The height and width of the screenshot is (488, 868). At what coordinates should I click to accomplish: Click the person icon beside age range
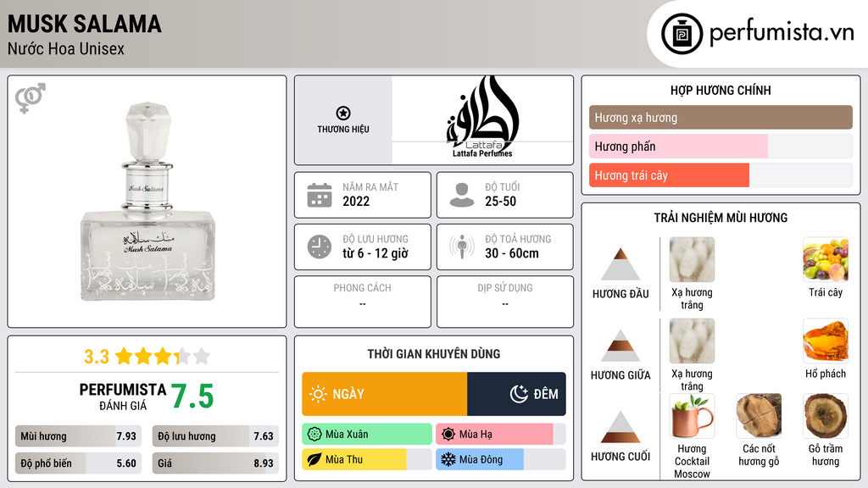461,195
